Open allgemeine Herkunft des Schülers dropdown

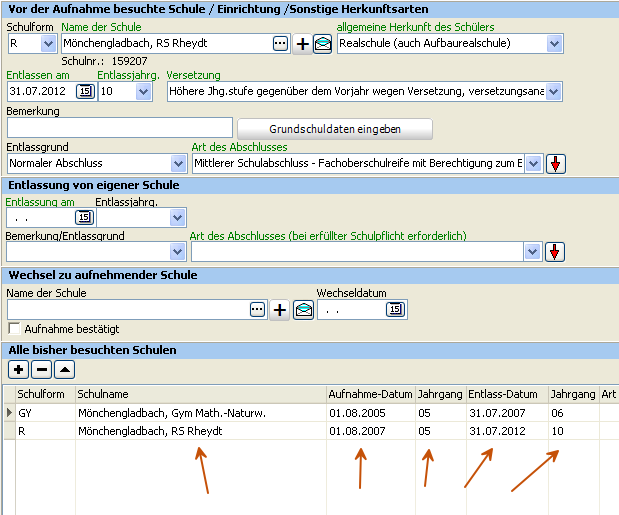click(554, 43)
